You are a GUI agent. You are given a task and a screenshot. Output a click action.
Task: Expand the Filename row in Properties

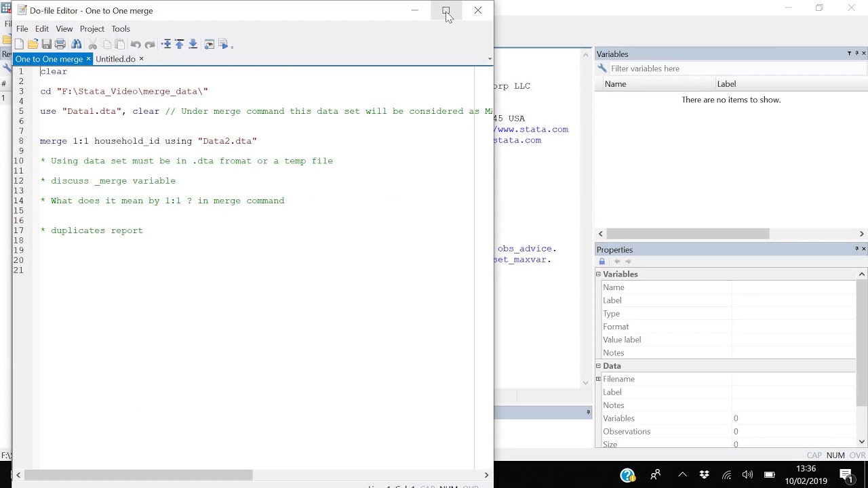click(x=598, y=379)
